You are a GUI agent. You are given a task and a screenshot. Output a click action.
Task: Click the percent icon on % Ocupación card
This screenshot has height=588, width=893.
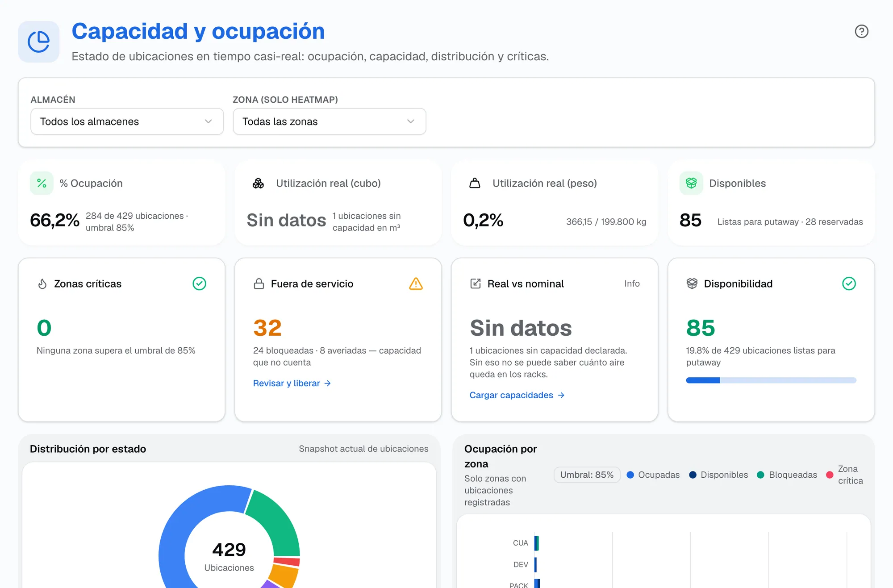42,183
